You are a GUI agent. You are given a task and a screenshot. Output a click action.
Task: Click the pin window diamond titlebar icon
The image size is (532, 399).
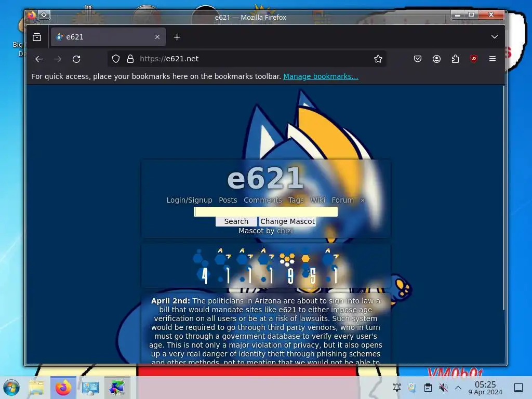pos(44,15)
